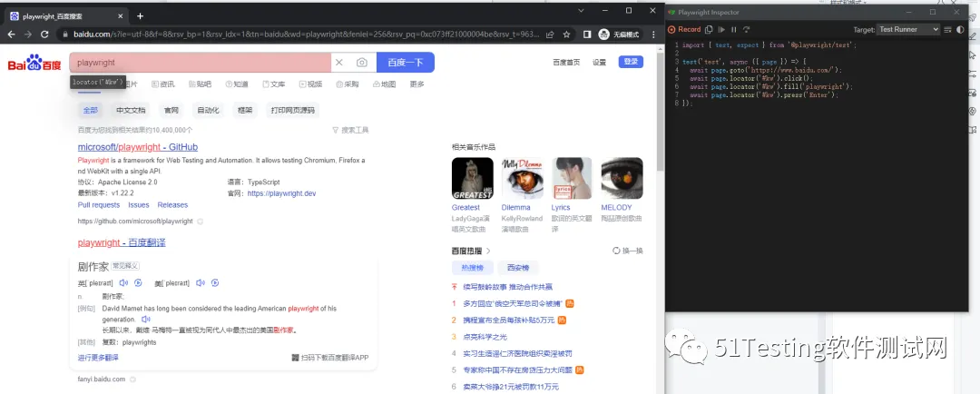Click the 百度一下 search button
Viewport: 980px width, 394px height.
(406, 63)
